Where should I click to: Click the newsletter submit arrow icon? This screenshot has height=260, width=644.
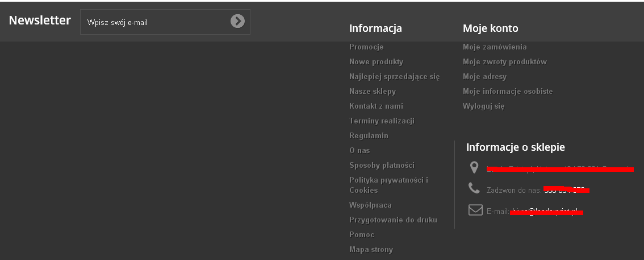point(237,22)
